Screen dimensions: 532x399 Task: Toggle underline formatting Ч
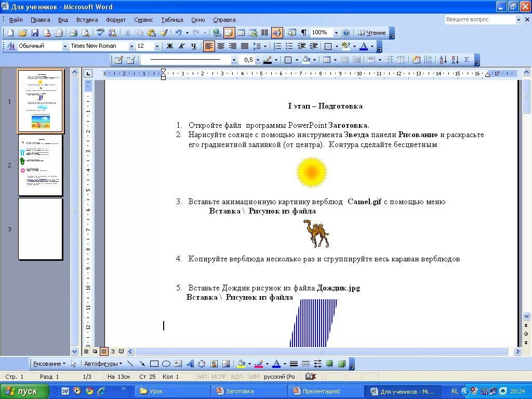click(193, 46)
